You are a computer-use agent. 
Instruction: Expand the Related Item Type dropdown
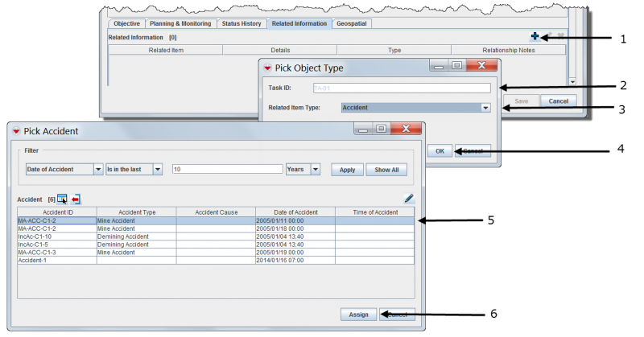click(x=485, y=107)
